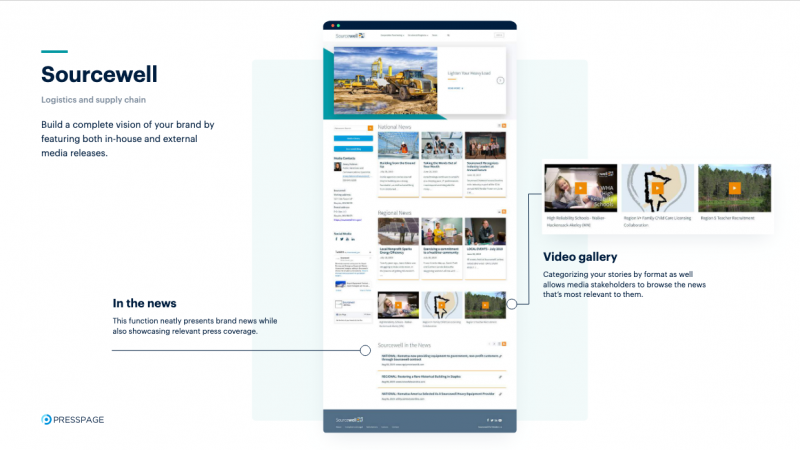Click the hotspot marker near Sourcewell in the News
This screenshot has width=800, height=450.
tap(365, 350)
